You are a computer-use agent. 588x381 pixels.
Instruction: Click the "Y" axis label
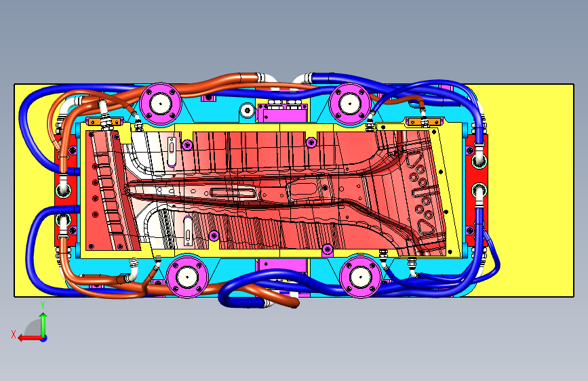point(43,305)
